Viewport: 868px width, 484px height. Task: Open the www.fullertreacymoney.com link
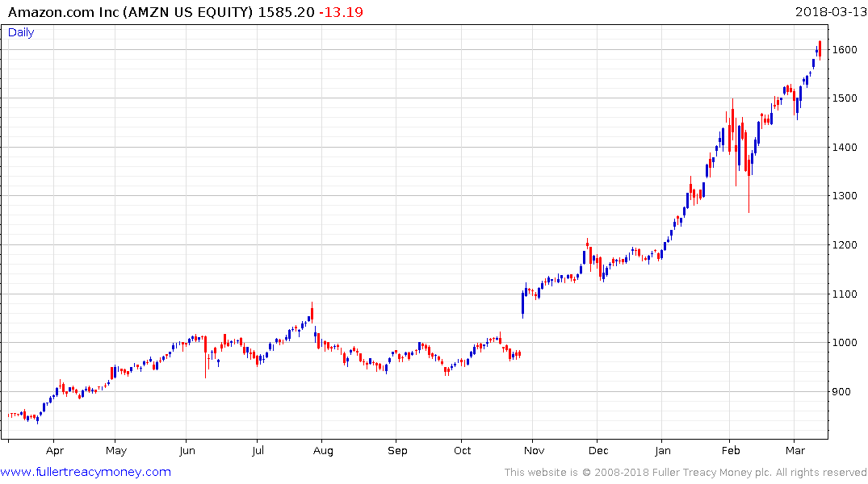[x=86, y=472]
